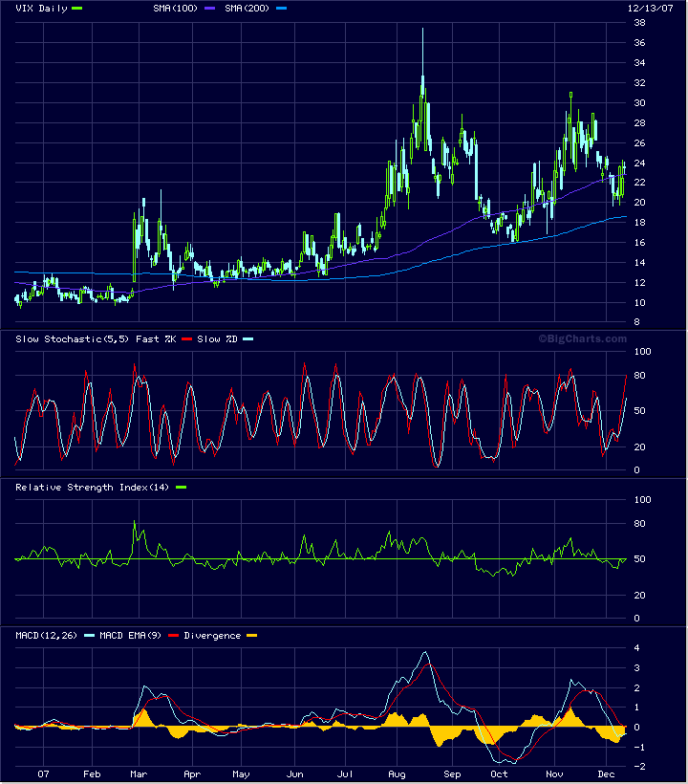Click the 22 value on VIX price axis
This screenshot has height=784, width=688.
coord(639,183)
